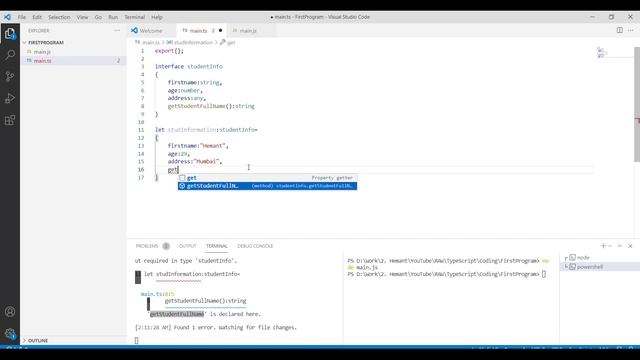Open Accounts menu icon

(10, 312)
